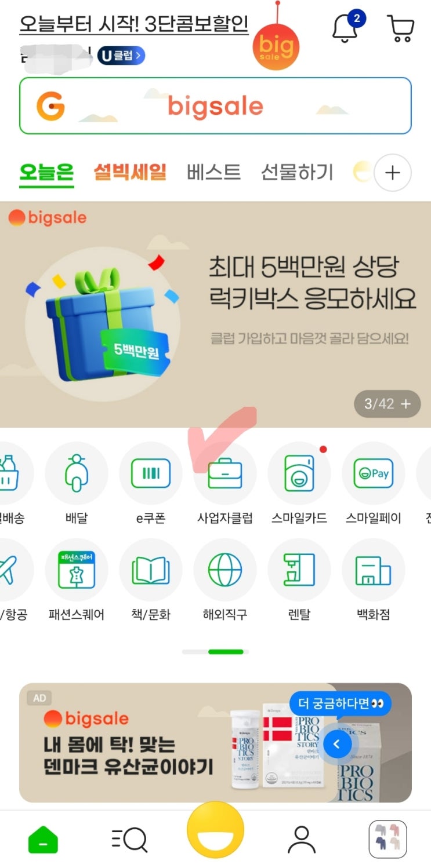Tap the 배달 scooter icon
Viewport: 431px width, 868px height.
point(77,473)
